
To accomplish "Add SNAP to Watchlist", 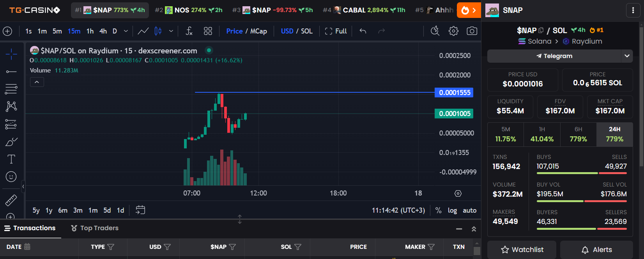I will pos(522,250).
